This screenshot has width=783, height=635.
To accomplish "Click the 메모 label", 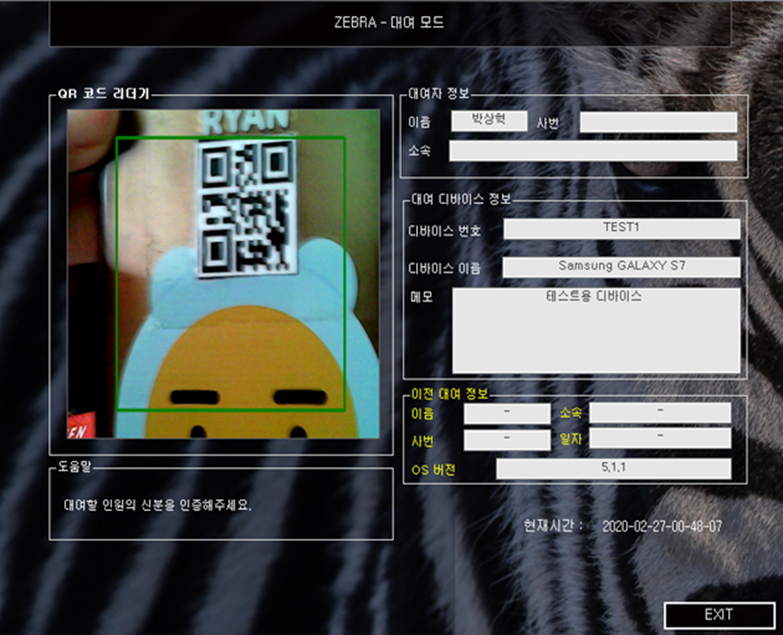I will pyautogui.click(x=421, y=297).
